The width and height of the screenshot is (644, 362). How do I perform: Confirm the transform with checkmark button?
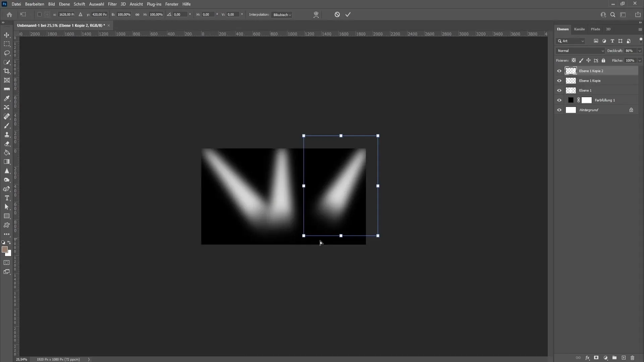pyautogui.click(x=348, y=15)
